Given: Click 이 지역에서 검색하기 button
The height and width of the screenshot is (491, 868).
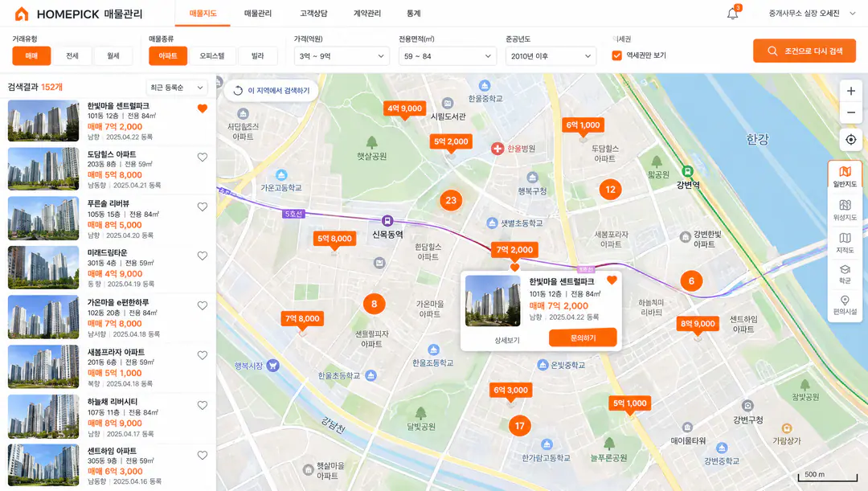Looking at the screenshot, I should [x=272, y=90].
